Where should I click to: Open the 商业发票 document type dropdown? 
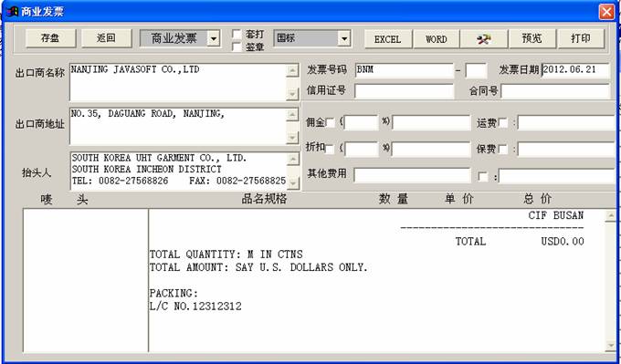click(x=214, y=39)
